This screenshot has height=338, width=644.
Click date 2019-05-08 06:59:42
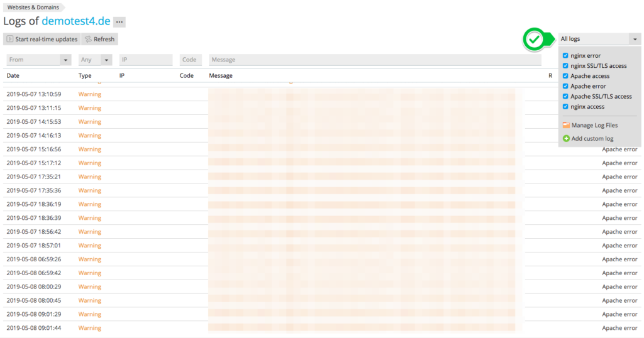(x=34, y=273)
